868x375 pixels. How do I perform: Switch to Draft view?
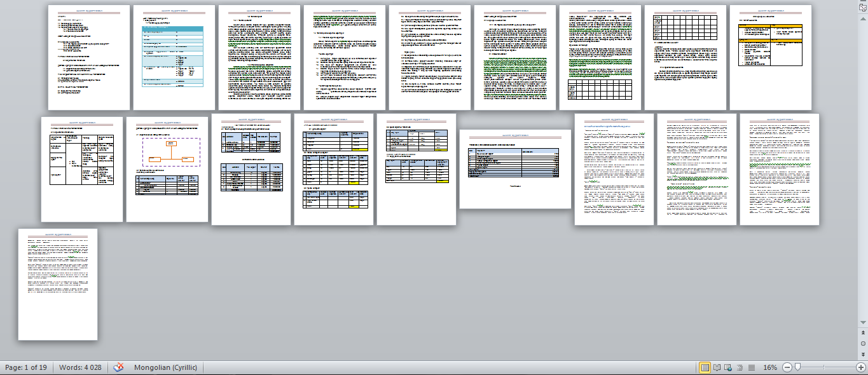(x=751, y=367)
